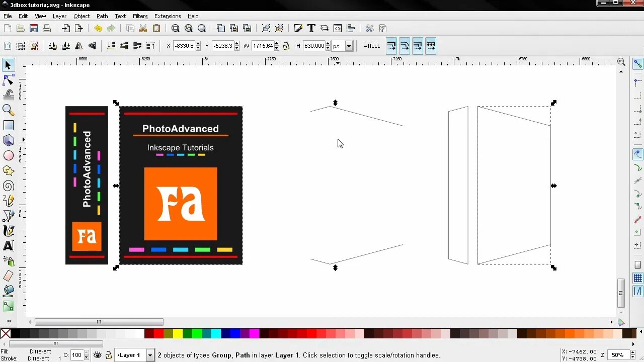Viewport: 644px width, 362px height.
Task: Click the Save document icon
Action: [34, 29]
